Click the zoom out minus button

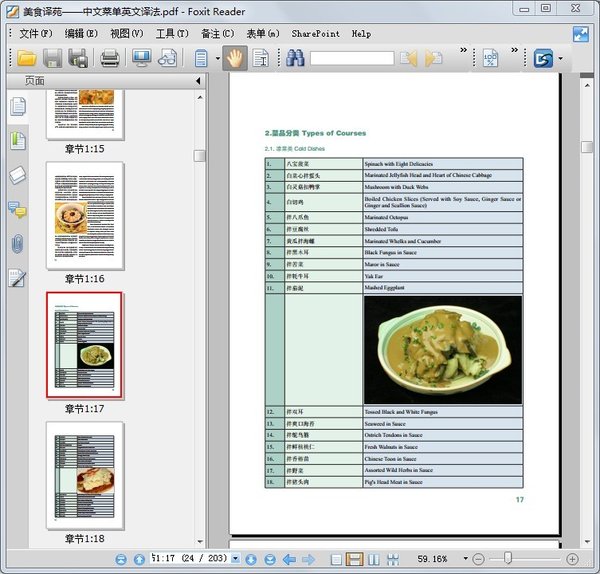click(x=478, y=559)
